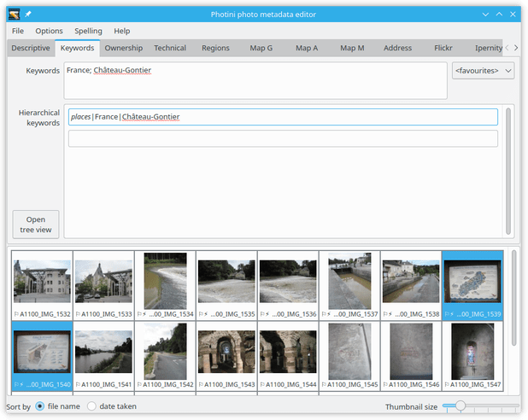Image resolution: width=528 pixels, height=420 pixels.
Task: Switch to the Ownership tab
Action: pyautogui.click(x=124, y=48)
